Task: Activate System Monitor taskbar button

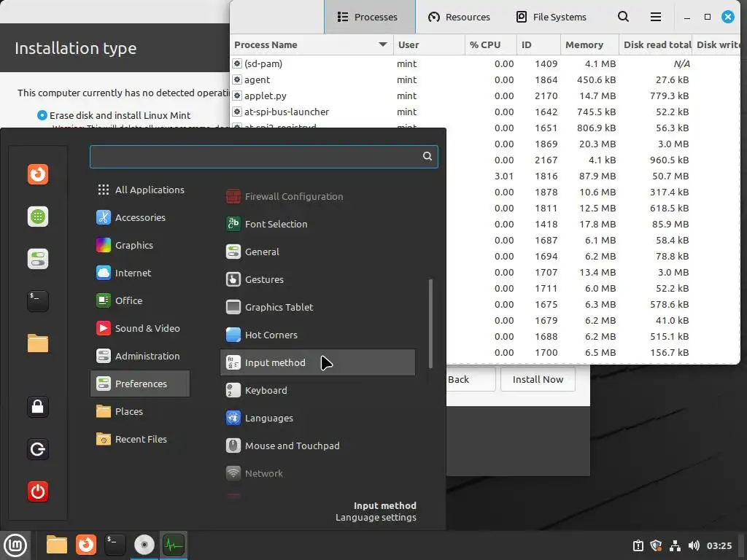Action: (x=174, y=545)
